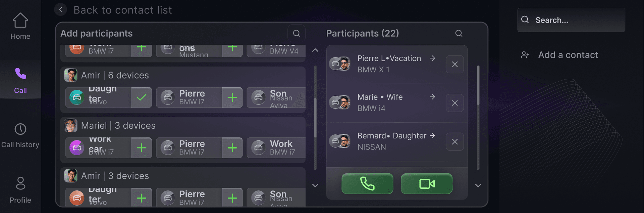Add Pierre BMW i7 under Amir 6 devices

(232, 98)
